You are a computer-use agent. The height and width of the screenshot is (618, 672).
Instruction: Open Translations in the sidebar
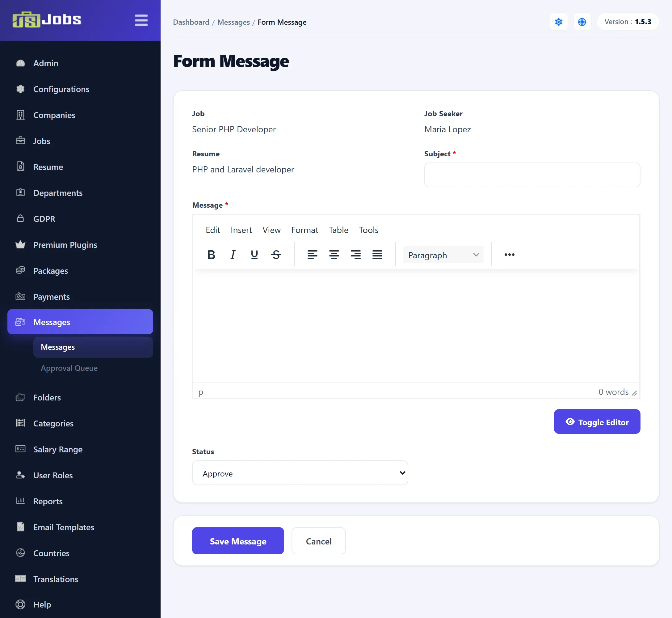(x=80, y=579)
